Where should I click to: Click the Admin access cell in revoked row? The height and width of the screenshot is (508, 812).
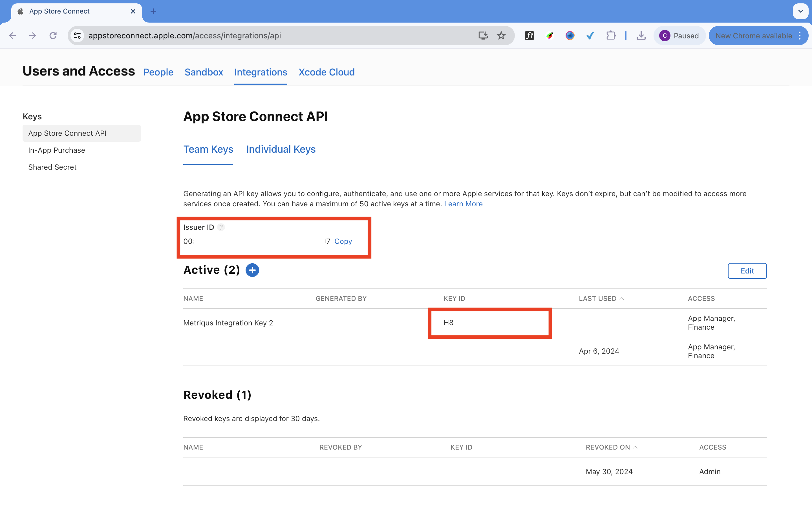point(710,471)
